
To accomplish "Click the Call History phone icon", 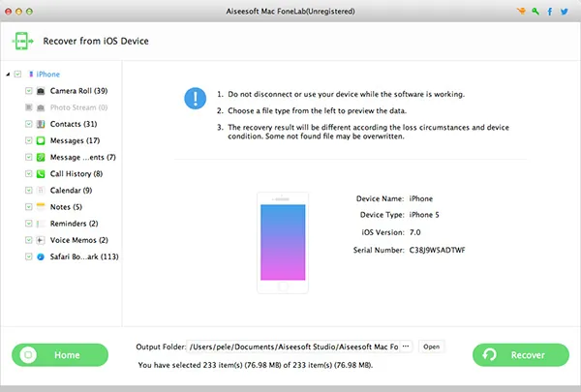I will coord(41,174).
